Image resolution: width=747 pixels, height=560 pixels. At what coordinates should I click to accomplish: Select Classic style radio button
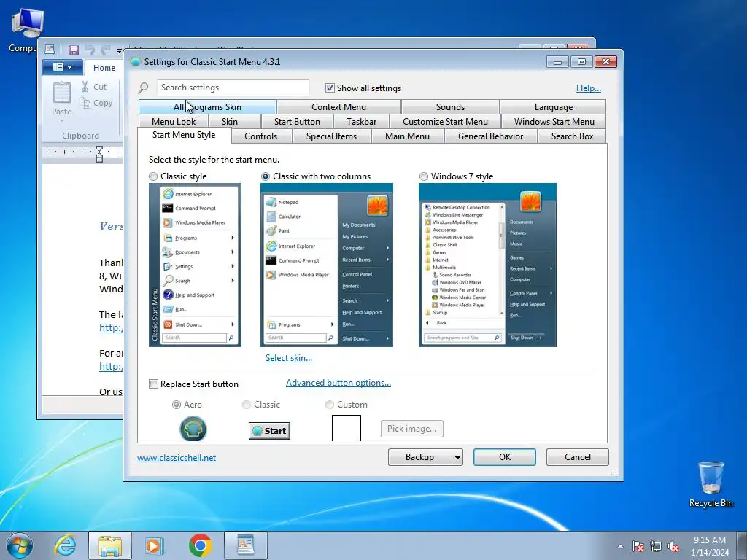pos(153,176)
